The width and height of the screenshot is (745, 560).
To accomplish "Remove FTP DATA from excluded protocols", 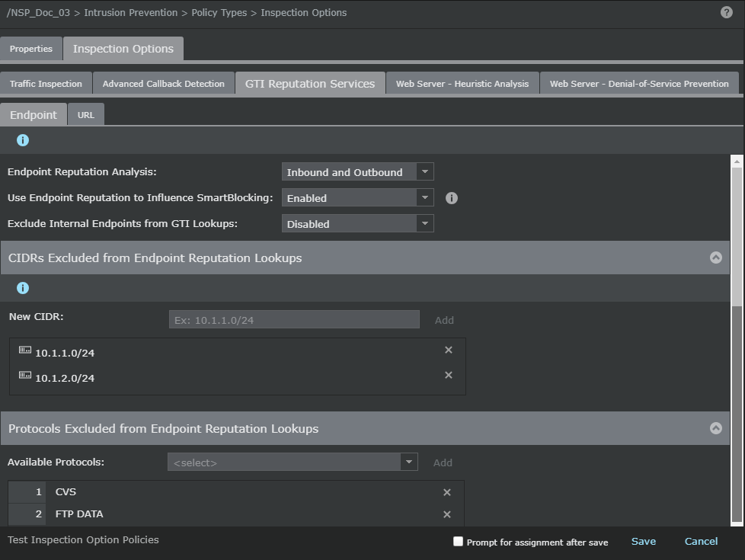I will click(446, 514).
